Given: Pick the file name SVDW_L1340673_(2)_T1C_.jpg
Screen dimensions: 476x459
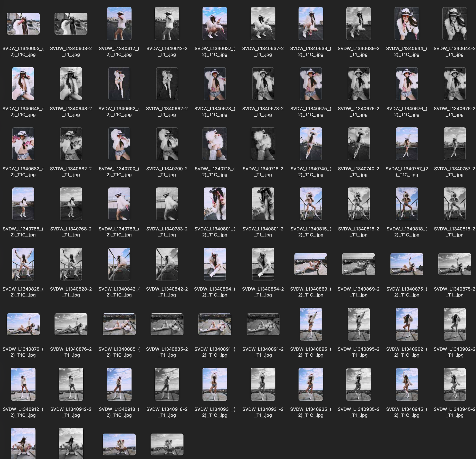Looking at the screenshot, I should point(215,112).
